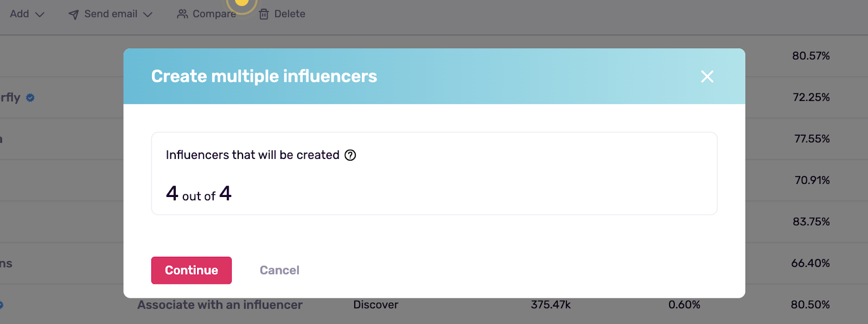Screen dimensions: 868x324
Task: Expand the Send email dropdown arrow
Action: click(x=148, y=15)
